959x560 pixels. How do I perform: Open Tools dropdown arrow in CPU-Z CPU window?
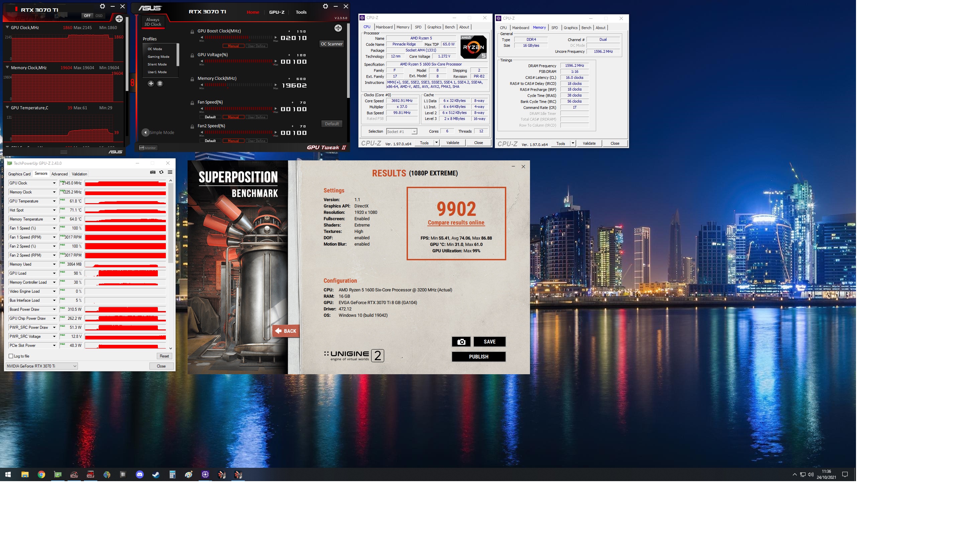click(436, 143)
